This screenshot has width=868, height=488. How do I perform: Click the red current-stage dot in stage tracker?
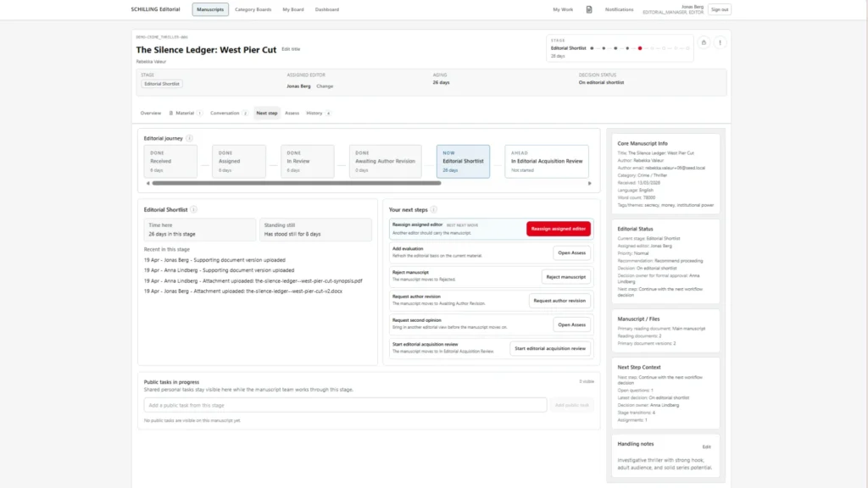(639, 48)
